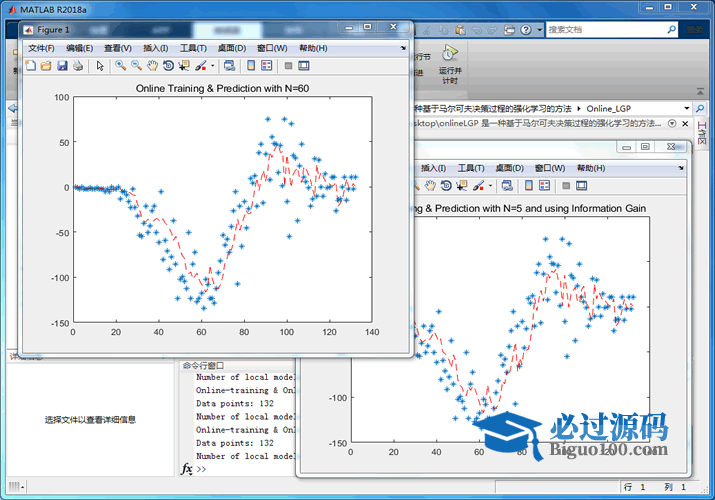Close the editor document panel with X

[x=685, y=124]
